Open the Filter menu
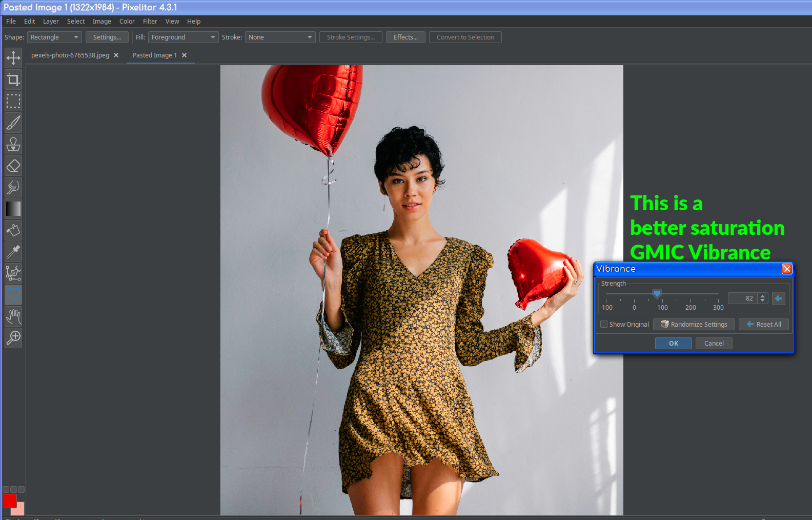 [150, 22]
